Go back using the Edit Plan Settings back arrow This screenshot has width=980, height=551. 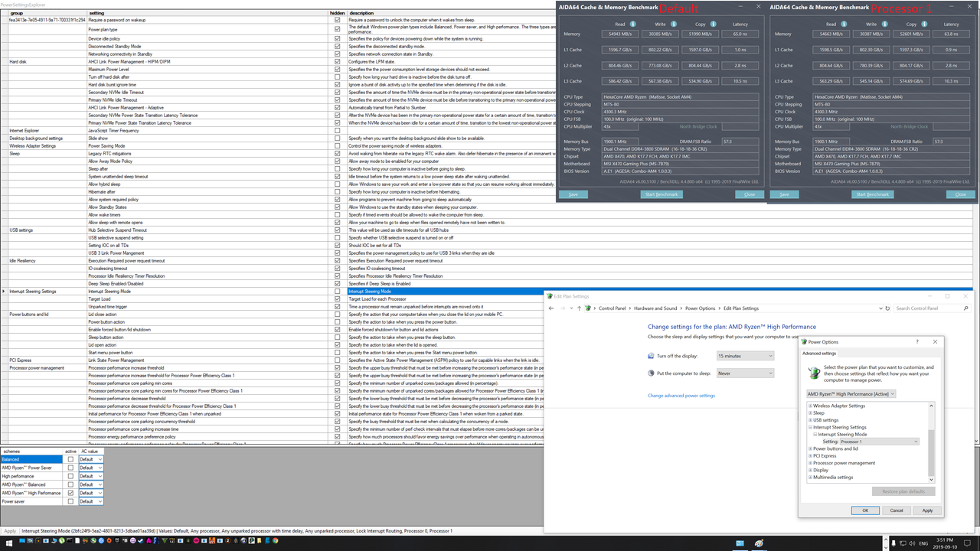click(x=551, y=308)
